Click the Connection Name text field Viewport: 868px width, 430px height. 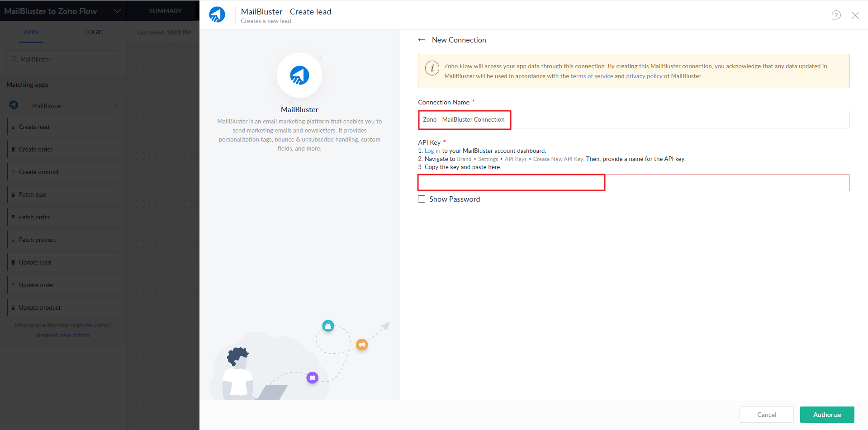[x=633, y=120]
